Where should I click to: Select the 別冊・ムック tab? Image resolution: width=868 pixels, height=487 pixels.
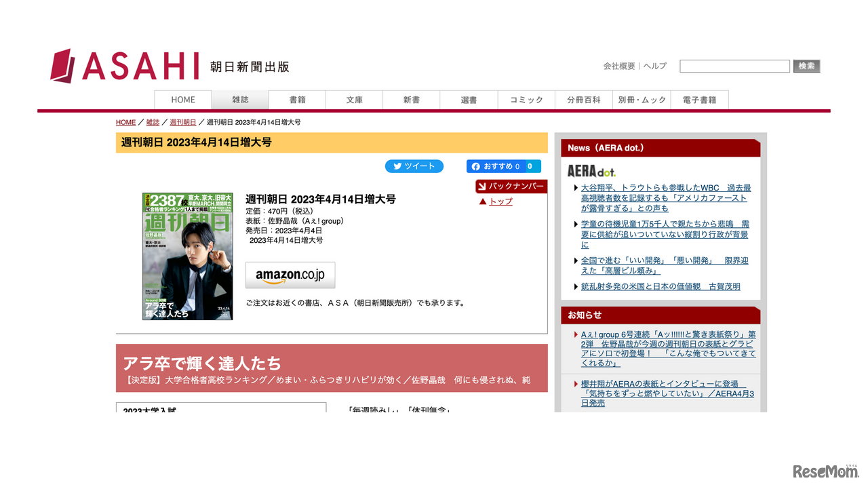click(x=642, y=100)
